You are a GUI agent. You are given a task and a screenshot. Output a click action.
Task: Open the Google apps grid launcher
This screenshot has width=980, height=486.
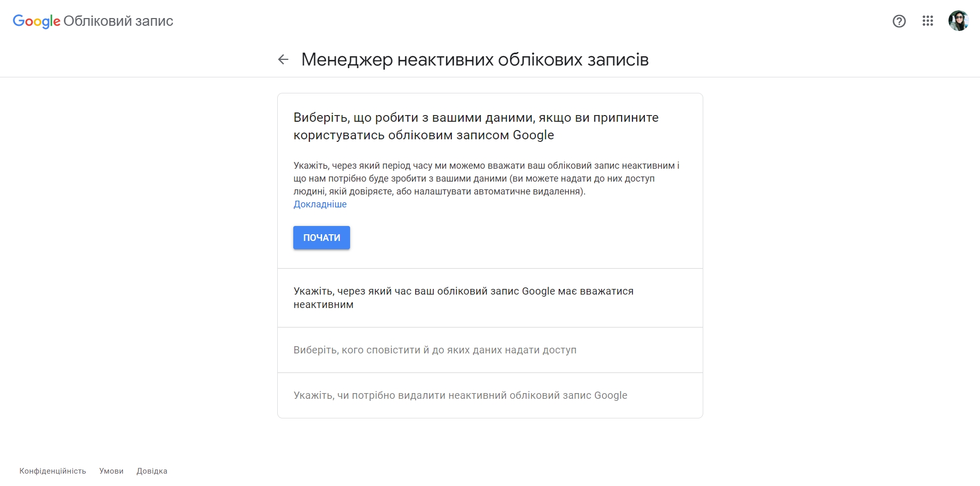(928, 21)
